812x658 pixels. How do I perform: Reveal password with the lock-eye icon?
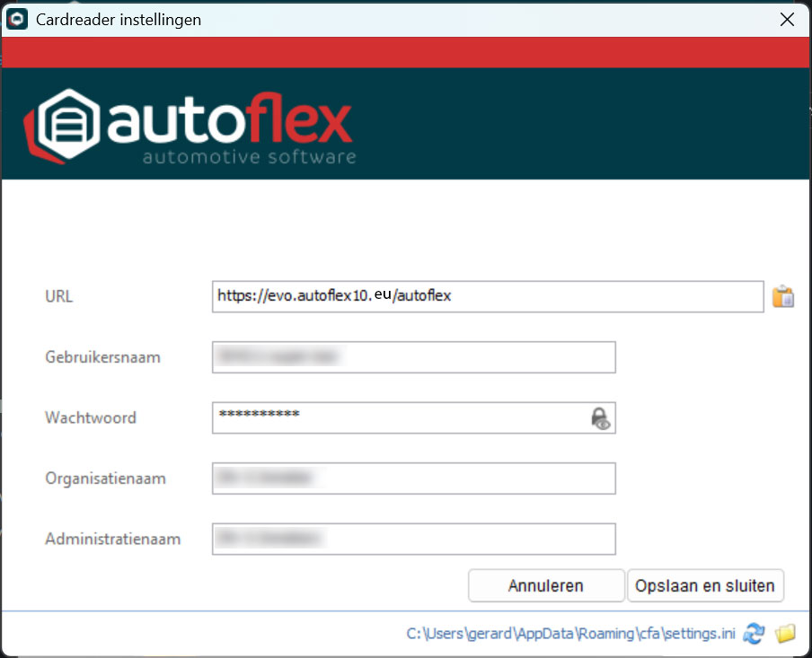(600, 418)
